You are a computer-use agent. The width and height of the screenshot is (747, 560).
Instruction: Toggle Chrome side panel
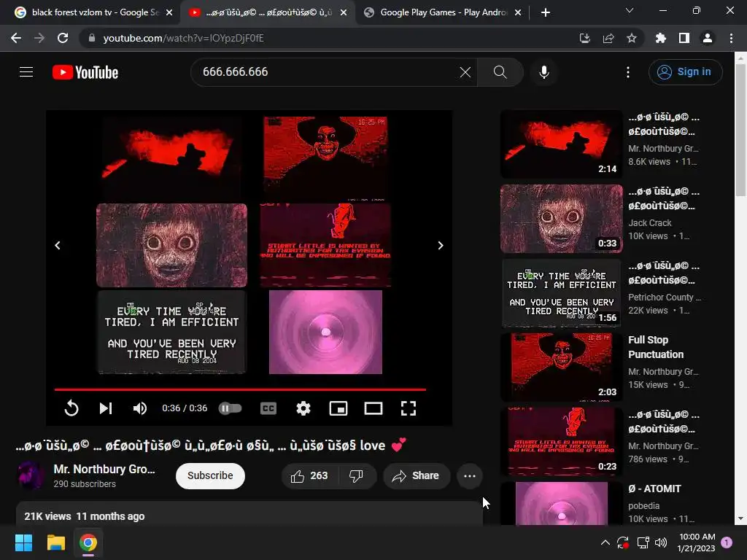click(684, 38)
